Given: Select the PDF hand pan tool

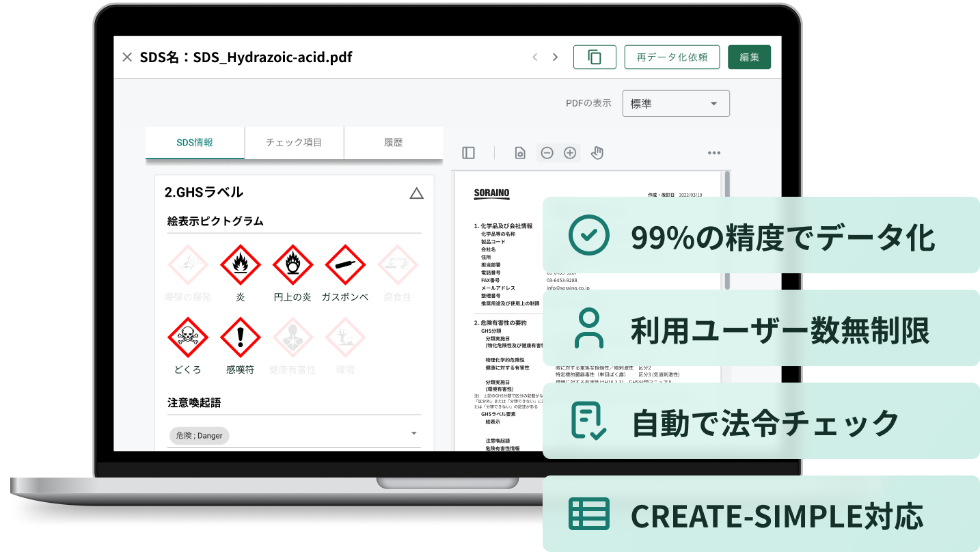Looking at the screenshot, I should click(597, 153).
